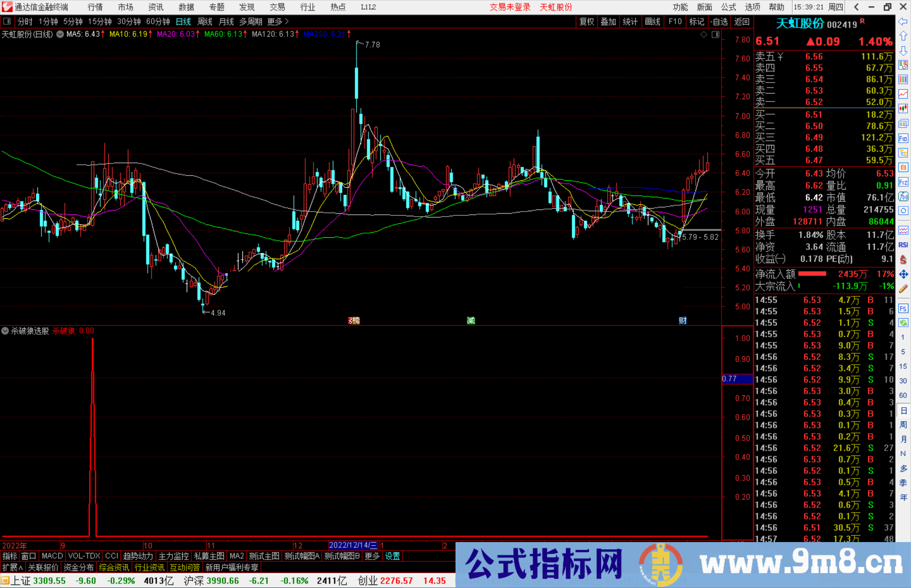Screen dimensions: 911x588
Task: Click the 返回 button
Action: [741, 21]
